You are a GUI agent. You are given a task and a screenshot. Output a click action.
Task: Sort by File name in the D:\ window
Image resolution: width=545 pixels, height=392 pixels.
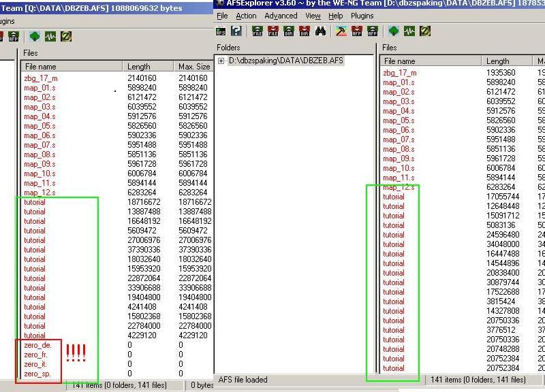coord(431,61)
